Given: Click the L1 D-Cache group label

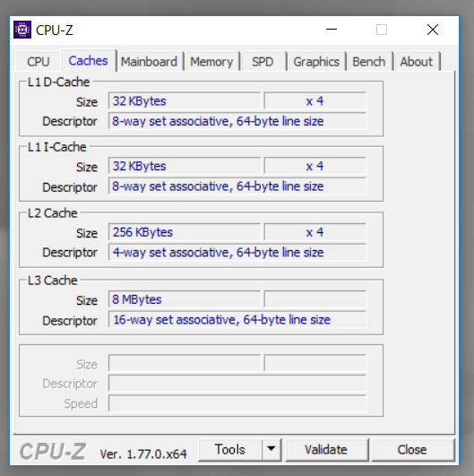Looking at the screenshot, I should click(58, 82).
